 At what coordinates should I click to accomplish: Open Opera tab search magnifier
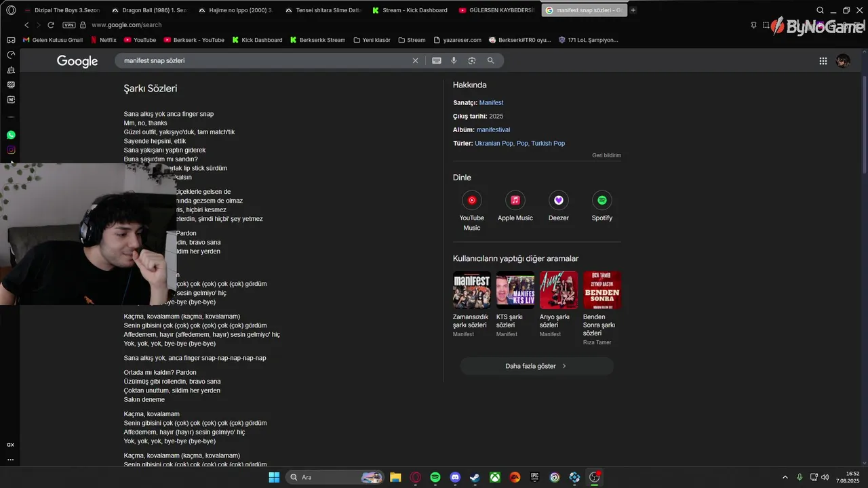pyautogui.click(x=820, y=10)
